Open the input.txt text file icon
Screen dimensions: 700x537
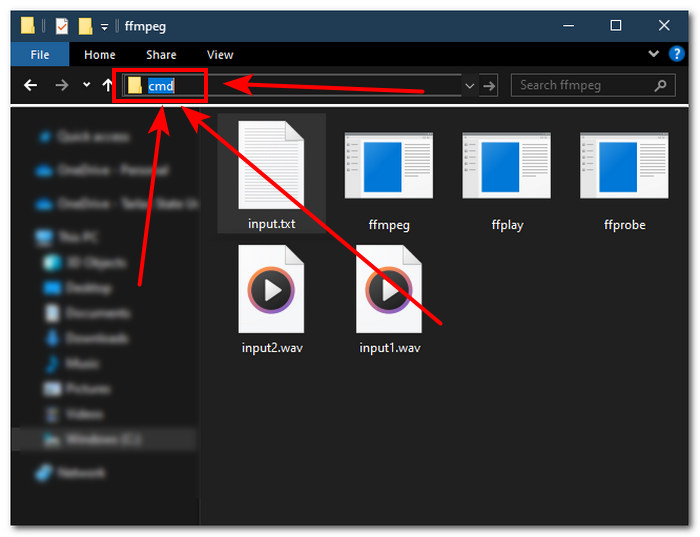(271, 165)
